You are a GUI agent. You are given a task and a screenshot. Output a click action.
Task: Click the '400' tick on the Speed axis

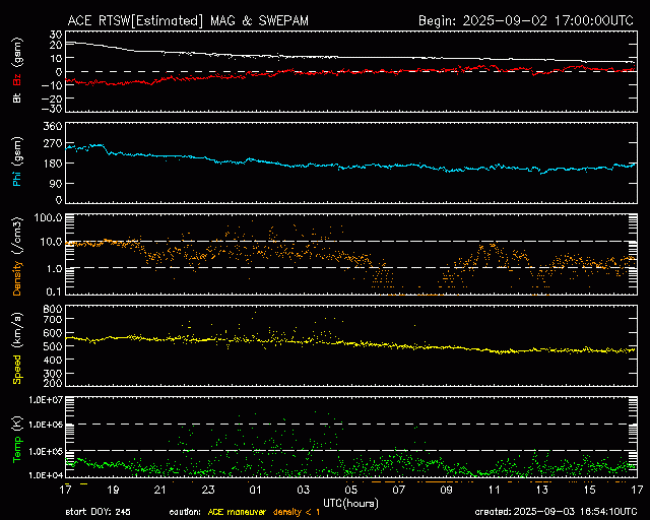(x=53, y=360)
